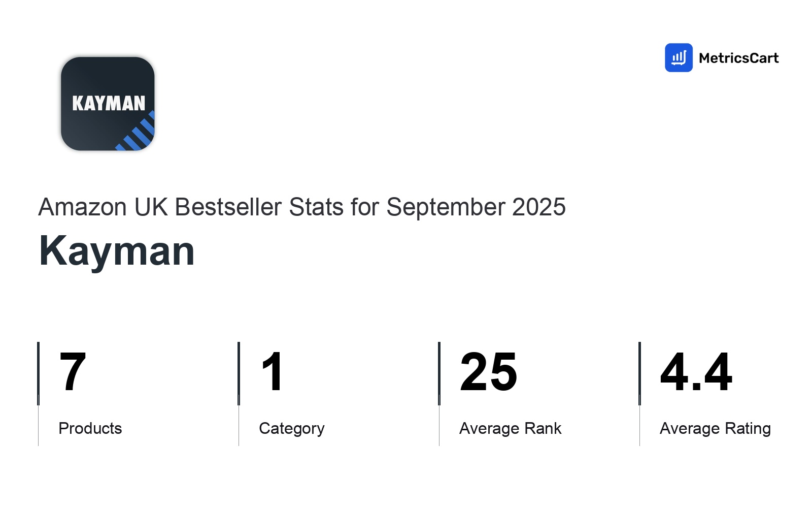The height and width of the screenshot is (508, 812).
Task: Select the number 7 products stat
Action: [73, 372]
